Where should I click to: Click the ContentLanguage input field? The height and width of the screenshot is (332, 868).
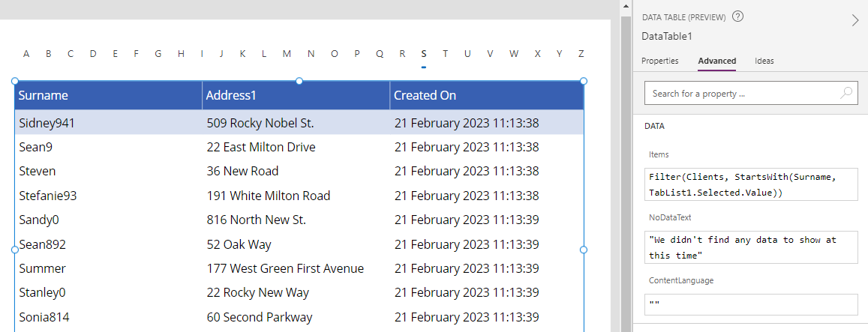click(x=750, y=304)
